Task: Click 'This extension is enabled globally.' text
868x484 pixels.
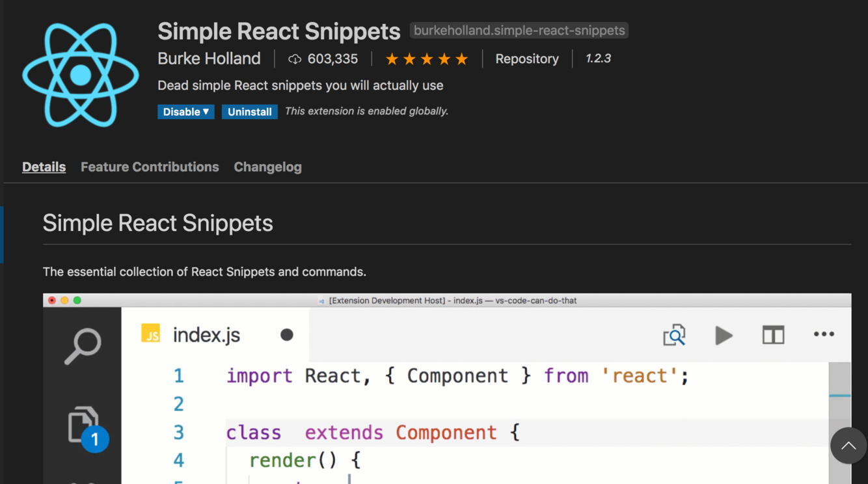Action: [366, 111]
